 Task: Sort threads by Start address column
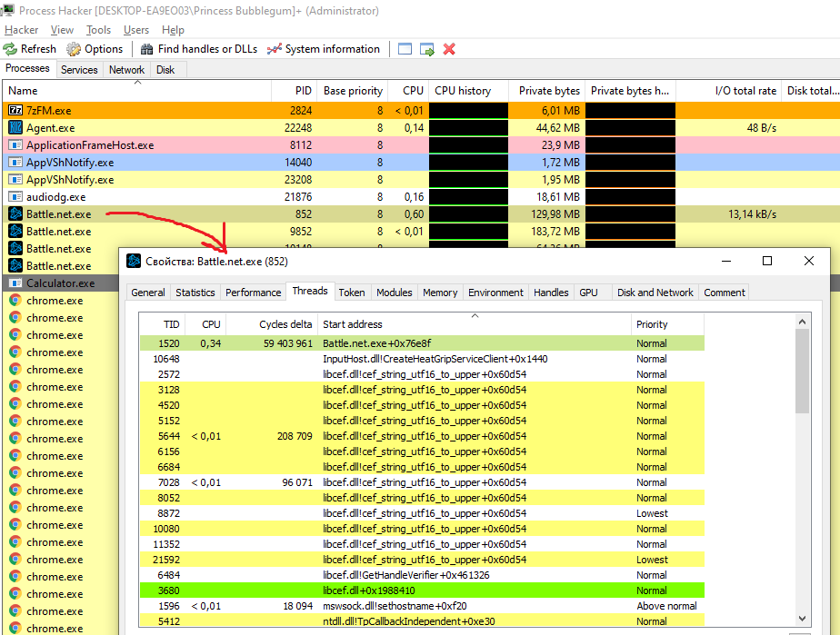[x=475, y=324]
